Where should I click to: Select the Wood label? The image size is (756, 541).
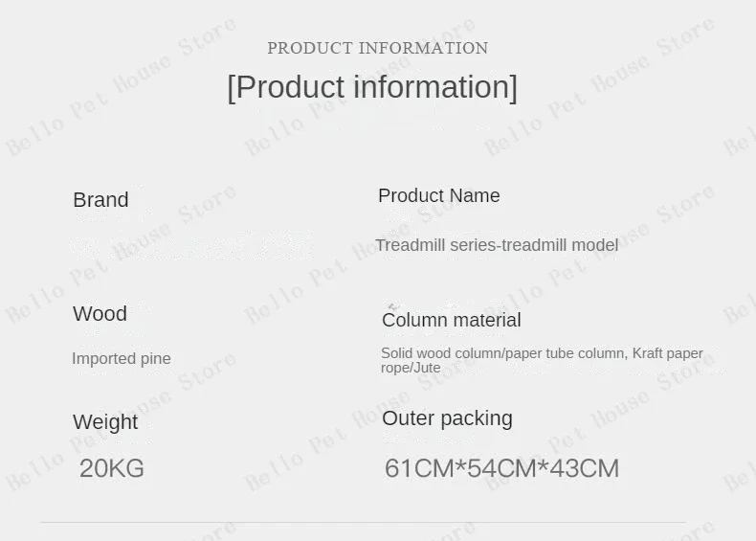pyautogui.click(x=100, y=314)
